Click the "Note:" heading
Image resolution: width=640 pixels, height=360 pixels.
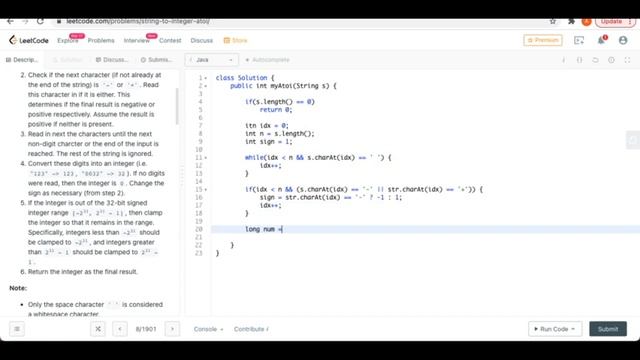pos(18,288)
